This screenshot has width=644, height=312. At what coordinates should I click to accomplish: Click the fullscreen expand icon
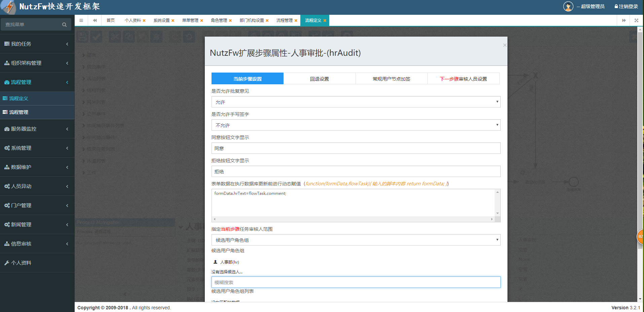pos(636,20)
